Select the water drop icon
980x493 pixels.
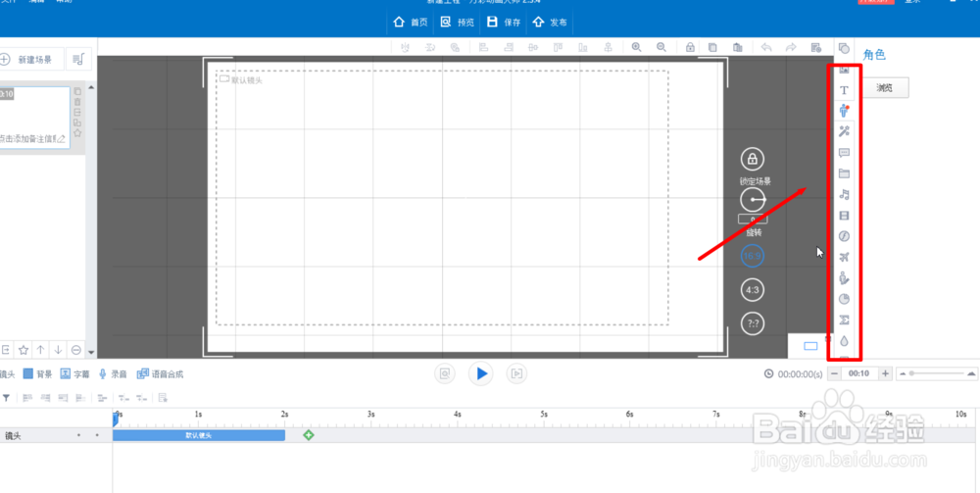click(x=844, y=341)
